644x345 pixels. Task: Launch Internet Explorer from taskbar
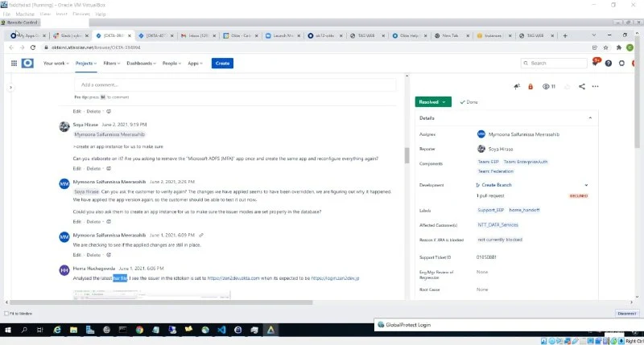click(57, 330)
